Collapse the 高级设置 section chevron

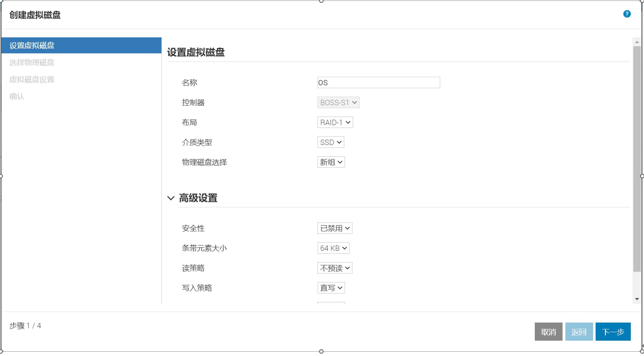[171, 198]
